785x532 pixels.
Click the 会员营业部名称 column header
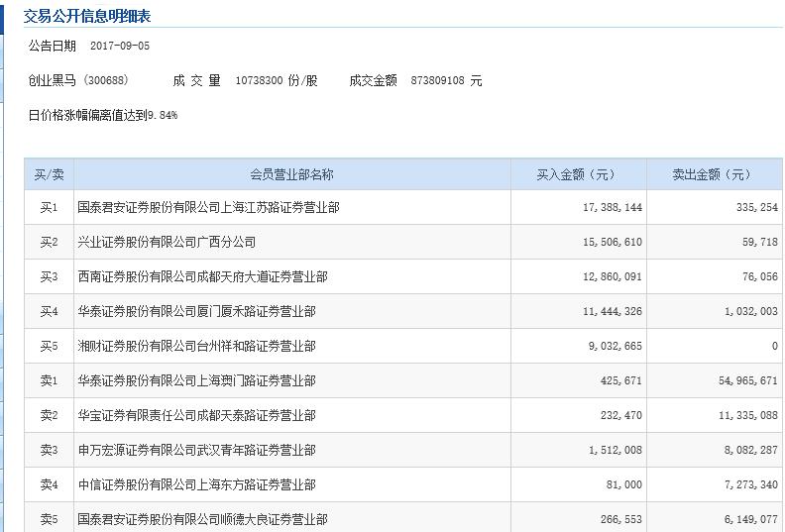291,174
